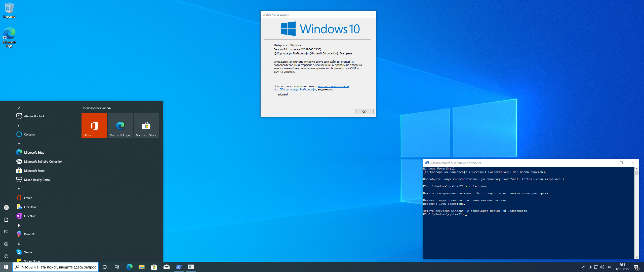
Task: Click the Power icon in Start sidebar
Action: [6, 256]
